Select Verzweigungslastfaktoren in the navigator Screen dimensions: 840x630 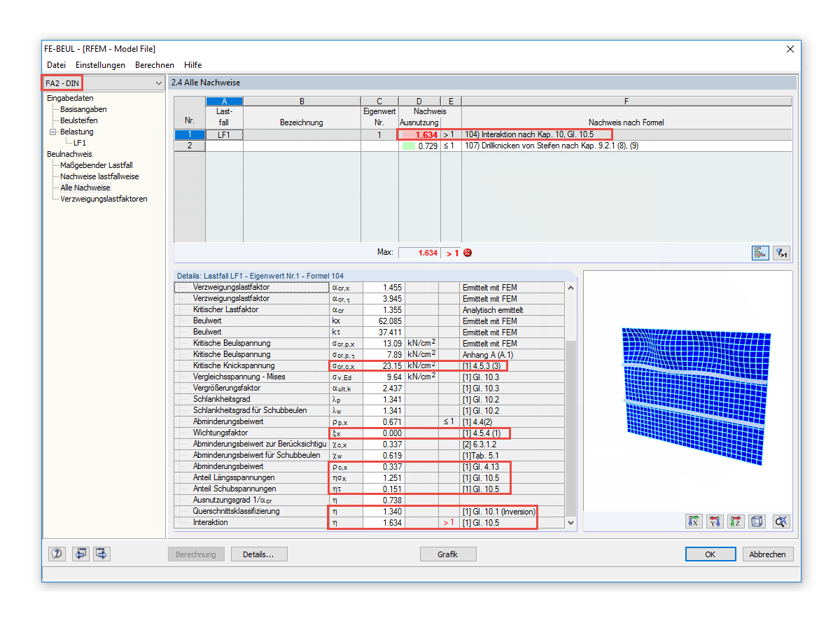pos(104,199)
